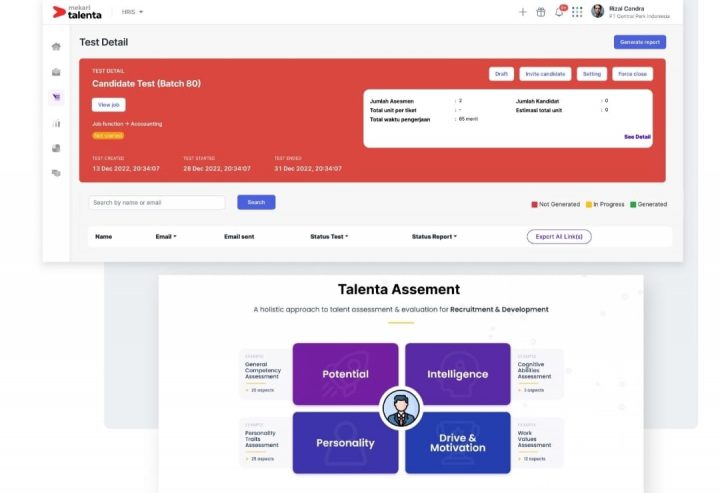720x493 pixels.
Task: Open the test Setting button
Action: (592, 74)
